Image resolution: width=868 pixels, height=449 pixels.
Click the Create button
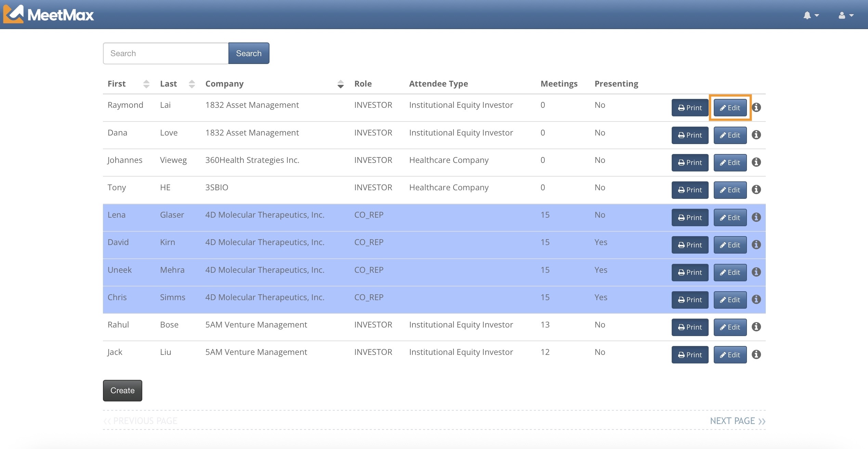[122, 390]
